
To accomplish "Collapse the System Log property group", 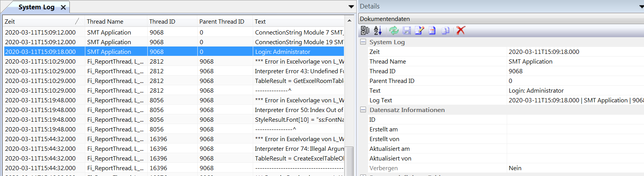I will tap(363, 42).
